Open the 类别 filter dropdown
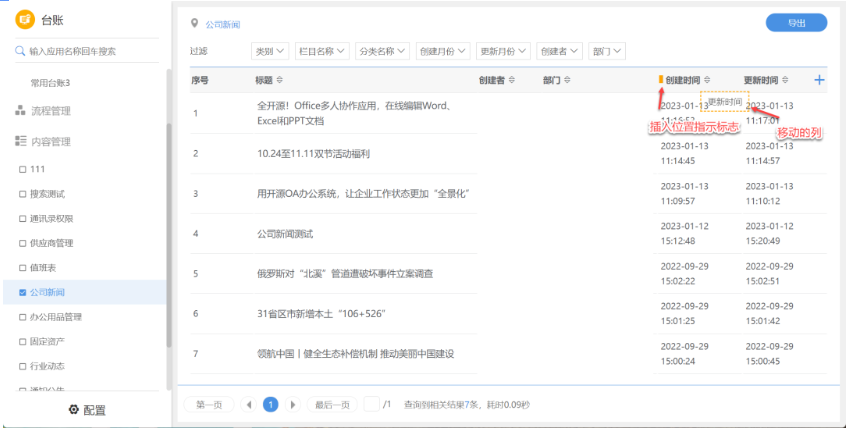Image resolution: width=852 pixels, height=434 pixels. tap(270, 51)
